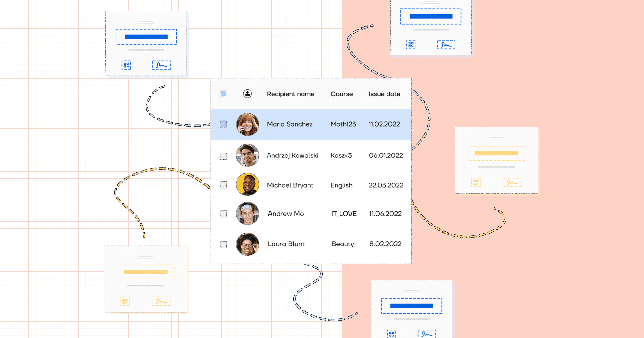
Task: Click Andrzej Kowalski's profile picture
Action: (x=247, y=155)
